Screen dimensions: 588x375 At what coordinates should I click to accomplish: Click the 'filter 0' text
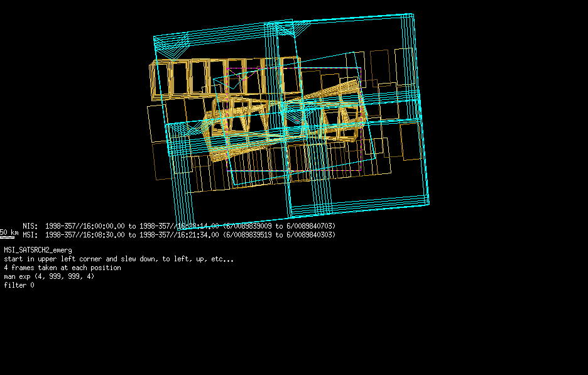pyautogui.click(x=19, y=285)
